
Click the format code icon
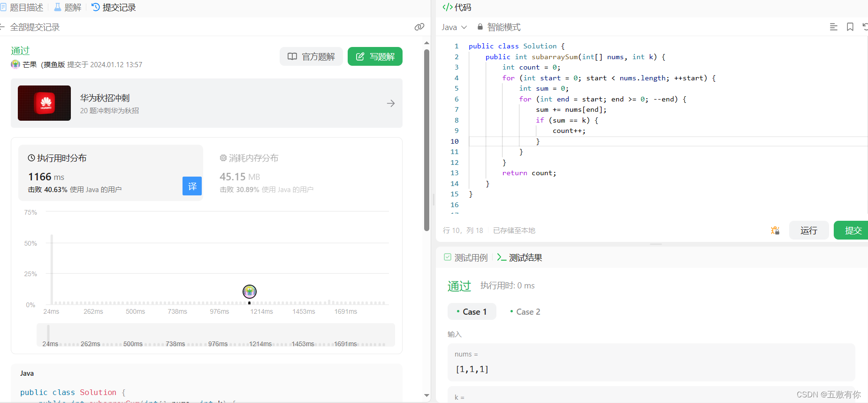pos(833,27)
